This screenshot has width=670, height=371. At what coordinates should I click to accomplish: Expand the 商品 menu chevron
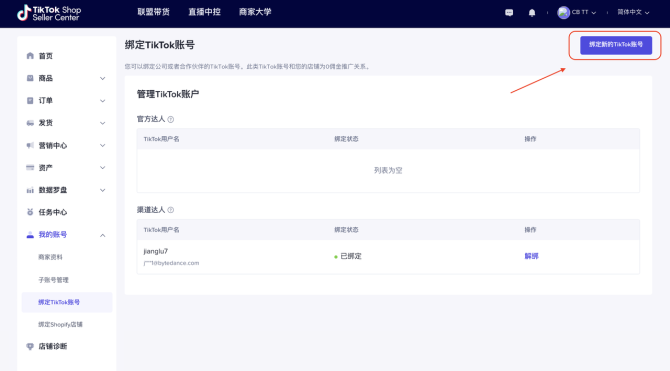click(103, 78)
